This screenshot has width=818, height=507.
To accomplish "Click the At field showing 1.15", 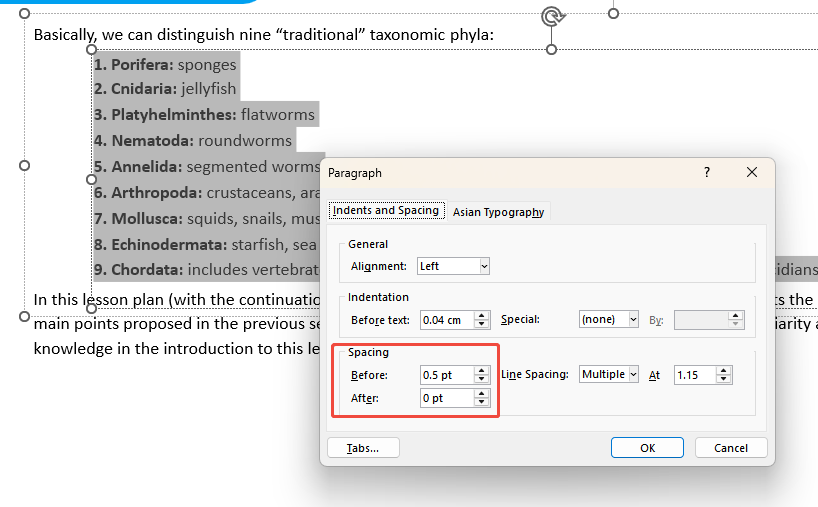I will point(694,375).
